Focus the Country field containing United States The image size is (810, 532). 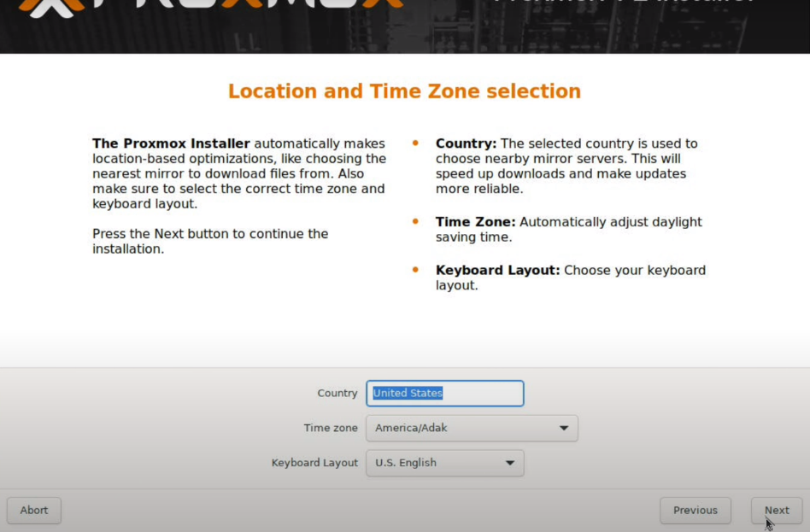pyautogui.click(x=444, y=394)
